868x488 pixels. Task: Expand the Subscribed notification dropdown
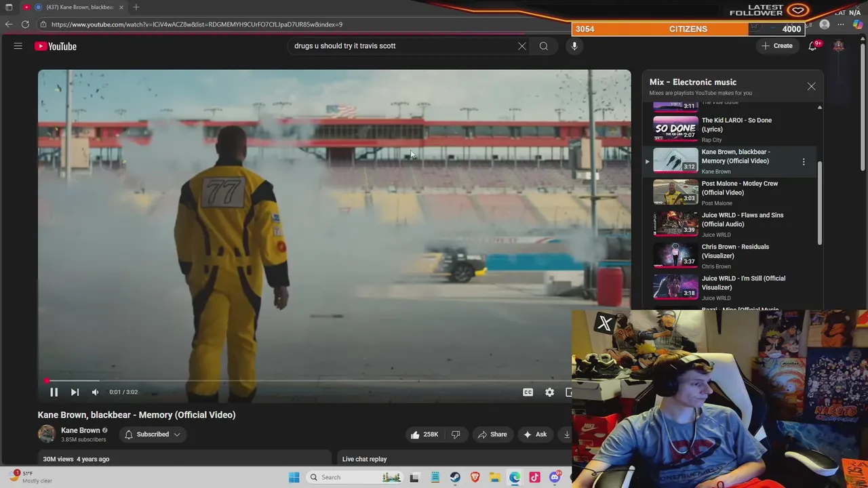coord(153,434)
